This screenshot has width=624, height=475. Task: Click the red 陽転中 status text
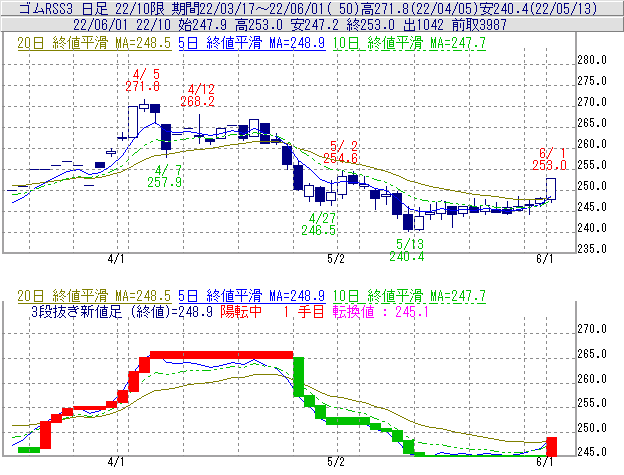[x=241, y=312]
